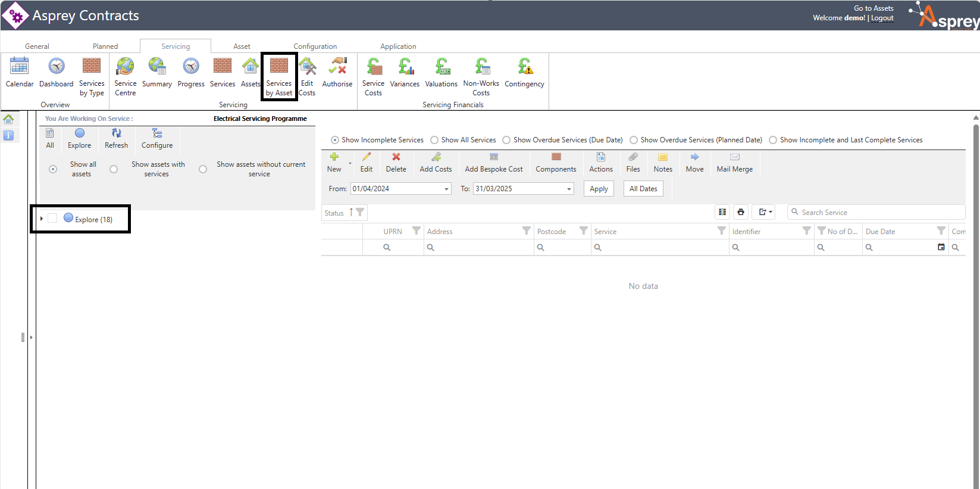Switch to the Asset tab
980x489 pixels.
242,46
